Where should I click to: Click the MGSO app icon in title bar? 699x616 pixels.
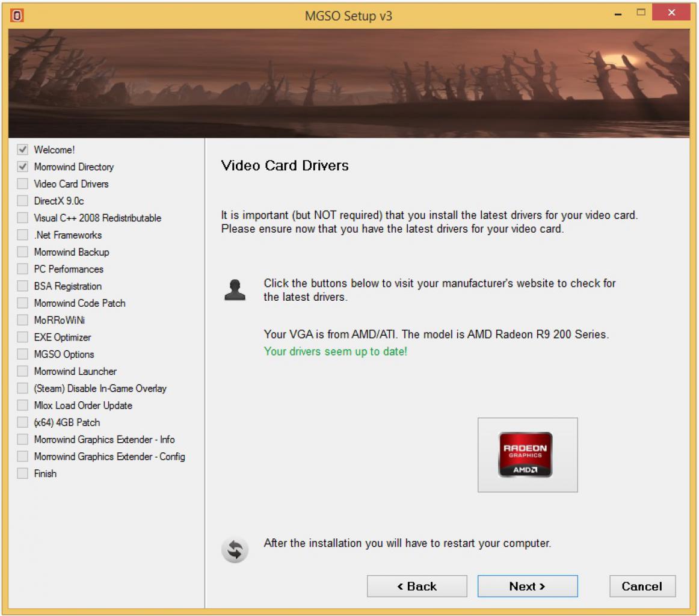(17, 16)
